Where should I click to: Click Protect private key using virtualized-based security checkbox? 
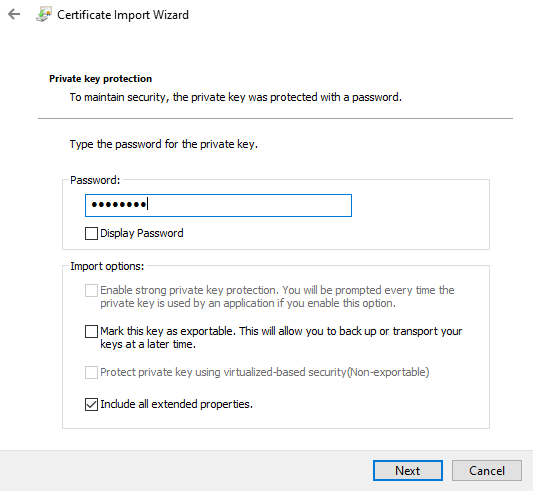91,372
